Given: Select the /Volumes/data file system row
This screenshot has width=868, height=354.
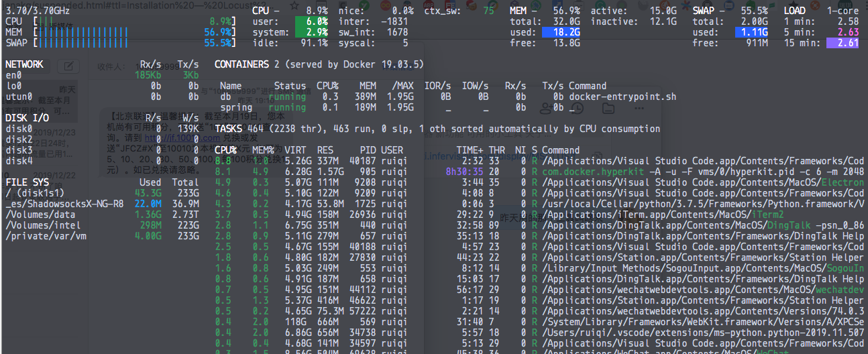Looking at the screenshot, I should tap(102, 215).
